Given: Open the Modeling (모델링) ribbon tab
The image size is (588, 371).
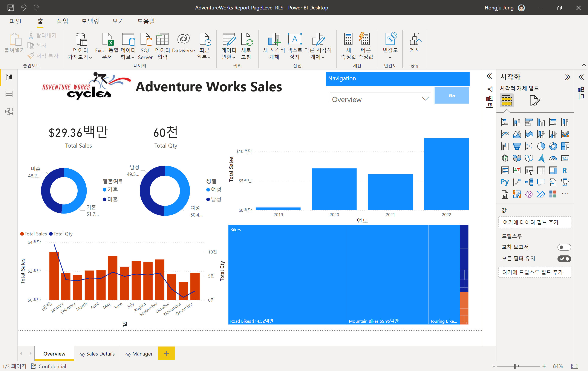Looking at the screenshot, I should click(90, 21).
